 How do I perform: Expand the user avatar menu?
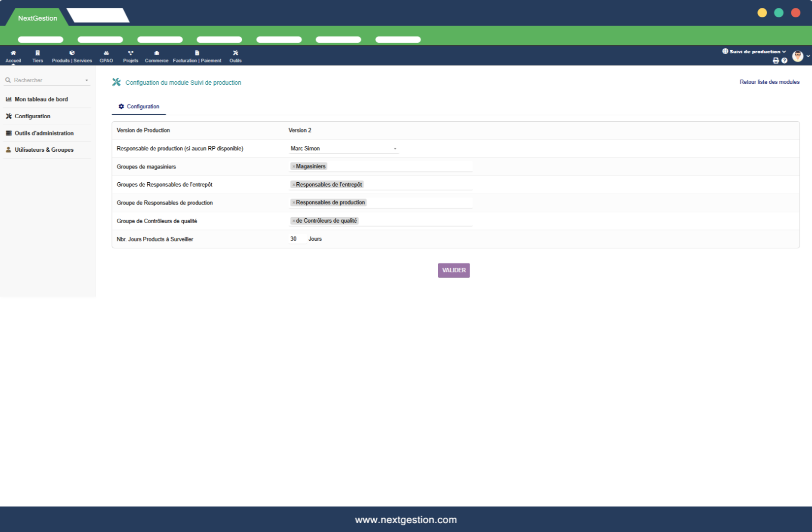[800, 56]
